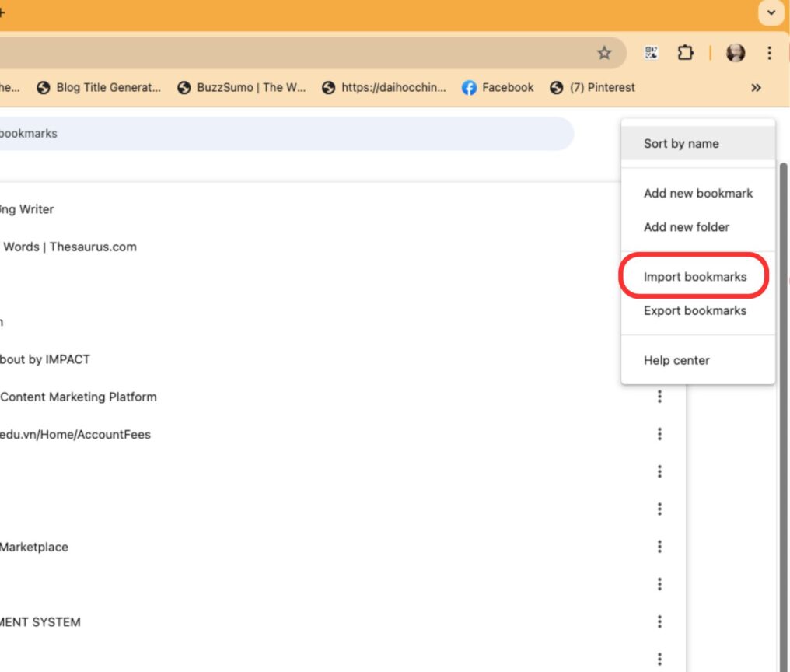
Task: Select Import bookmarks from the menu
Action: tap(694, 276)
